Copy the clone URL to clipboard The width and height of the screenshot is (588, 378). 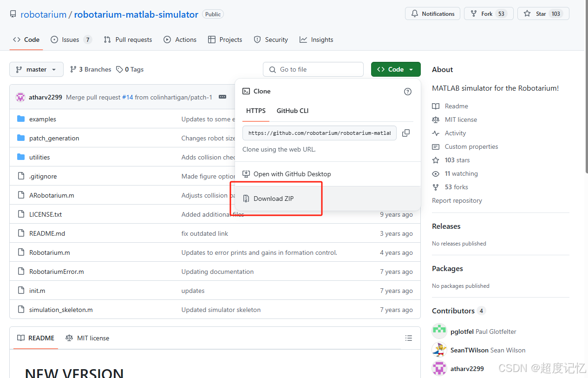405,133
